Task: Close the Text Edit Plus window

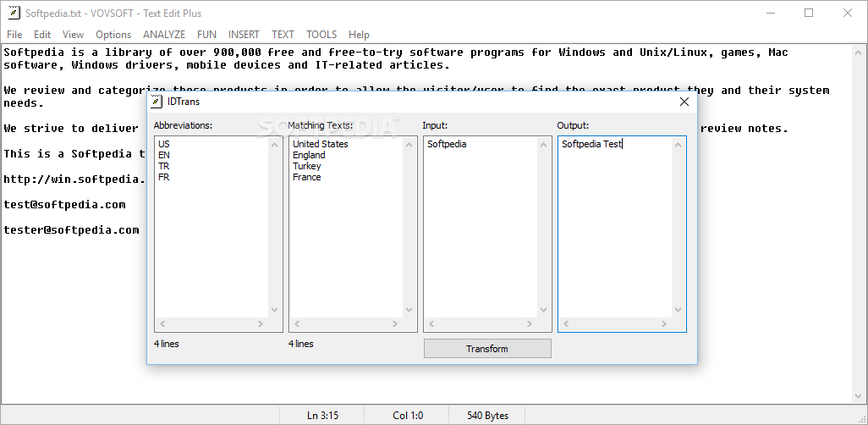Action: [x=848, y=13]
